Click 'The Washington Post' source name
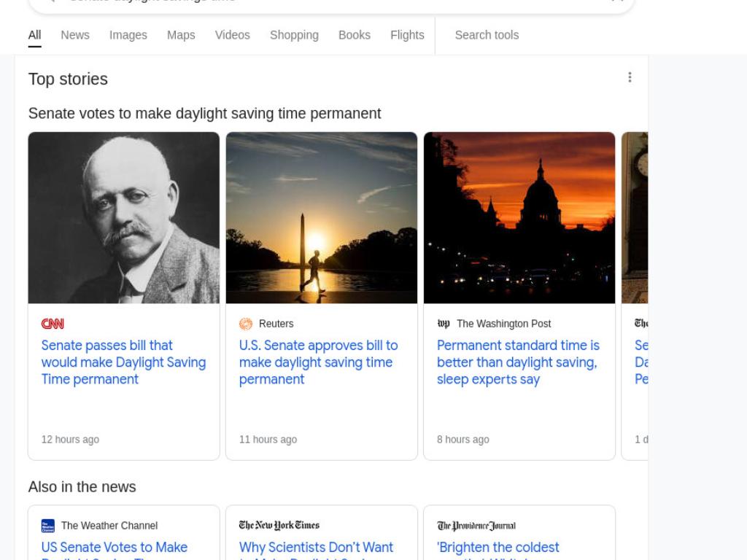 pyautogui.click(x=503, y=324)
